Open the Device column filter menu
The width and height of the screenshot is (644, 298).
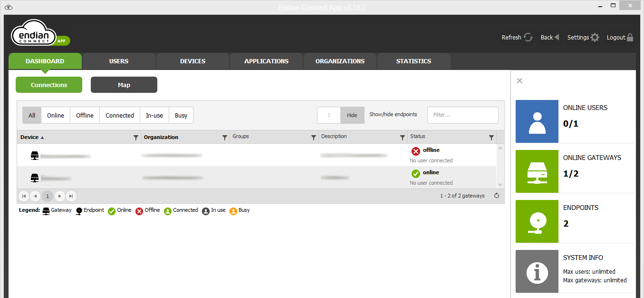[x=136, y=138]
